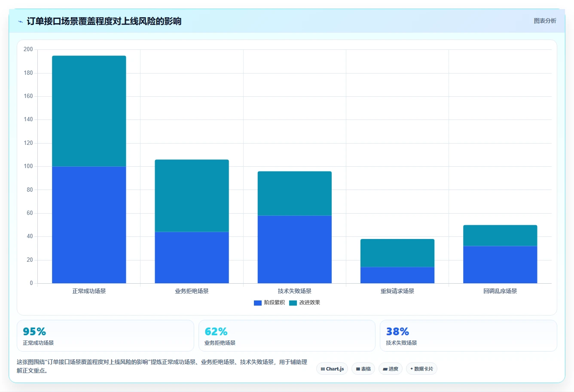Viewport: 574px width, 392px height.
Task: Click the 阶段累积 legend label
Action: (274, 303)
